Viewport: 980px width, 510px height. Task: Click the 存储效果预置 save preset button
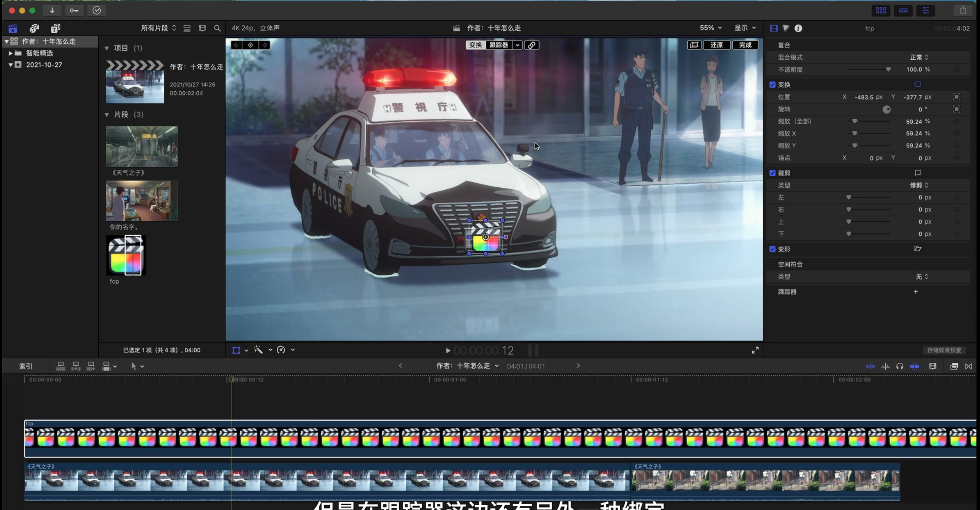[x=944, y=350]
